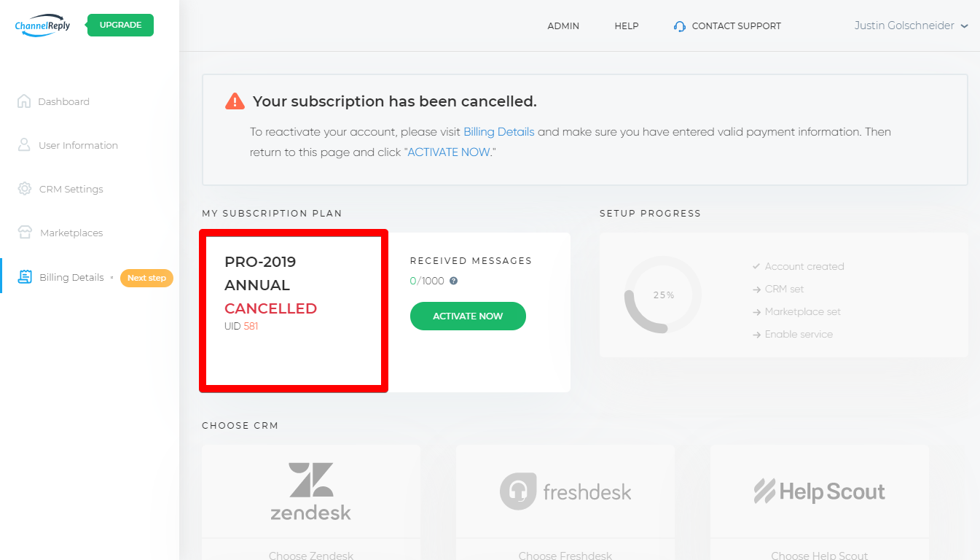Screen dimensions: 980x560
Task: Click the red warning alert icon
Action: coord(235,101)
